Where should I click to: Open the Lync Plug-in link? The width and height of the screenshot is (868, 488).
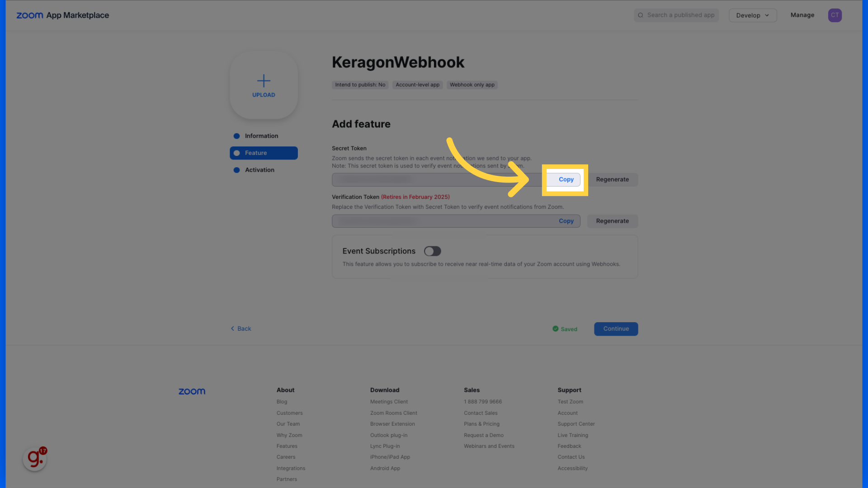(385, 446)
